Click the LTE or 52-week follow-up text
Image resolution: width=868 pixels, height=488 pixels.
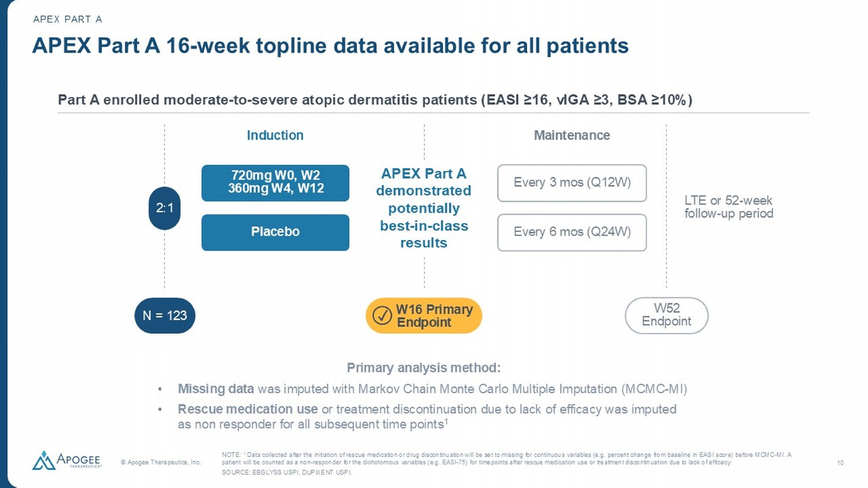(x=729, y=207)
